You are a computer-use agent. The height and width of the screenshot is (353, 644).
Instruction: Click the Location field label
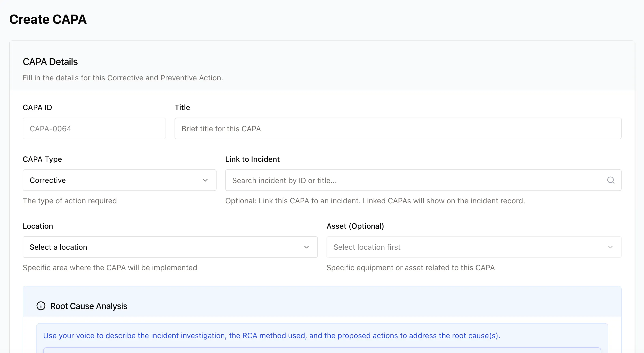[x=38, y=226]
